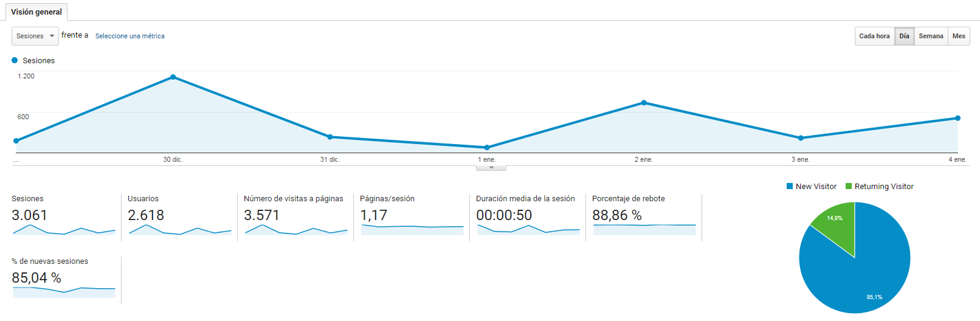
Task: Click the Seleccione una métrica link
Action: coord(130,36)
